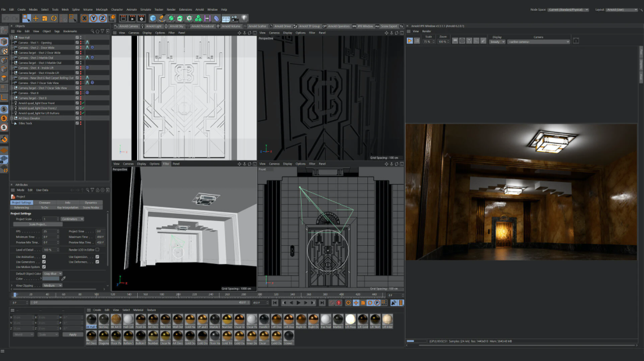Select the Move tool in the top toolbar

click(x=36, y=19)
